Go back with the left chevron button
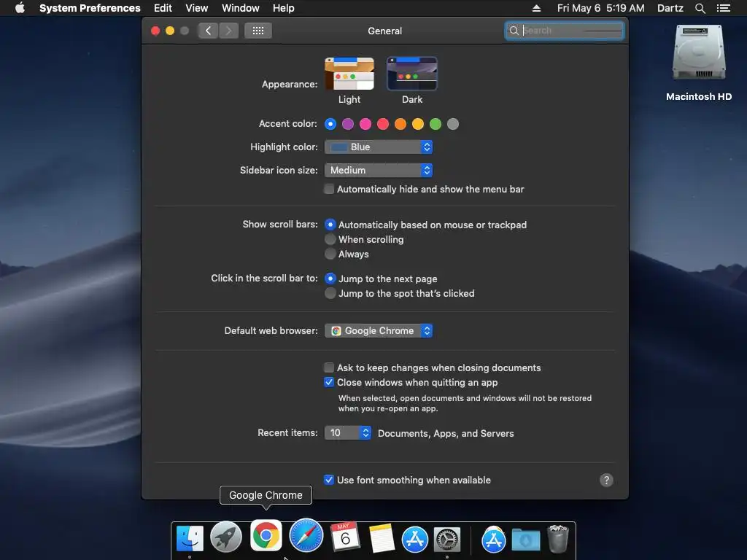The image size is (747, 560). pos(208,31)
